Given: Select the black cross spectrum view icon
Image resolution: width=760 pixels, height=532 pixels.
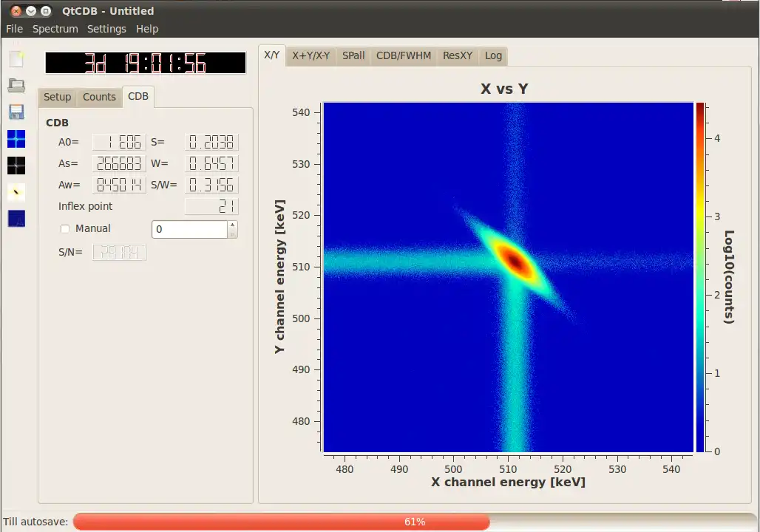Looking at the screenshot, I should pos(16,166).
